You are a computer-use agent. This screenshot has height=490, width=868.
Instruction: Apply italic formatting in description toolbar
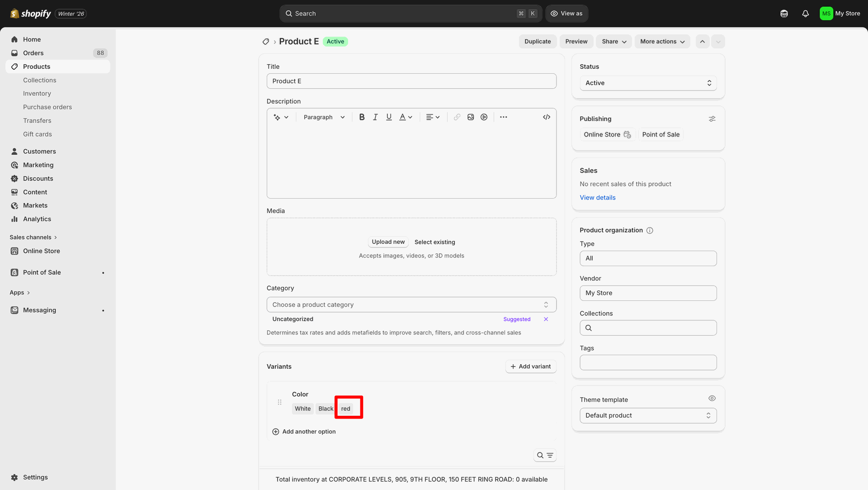(375, 117)
